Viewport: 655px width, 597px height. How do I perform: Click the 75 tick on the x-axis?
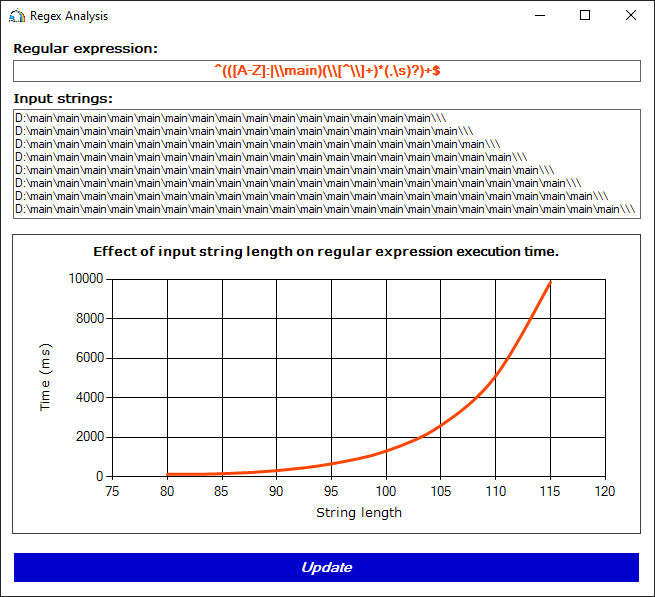112,491
